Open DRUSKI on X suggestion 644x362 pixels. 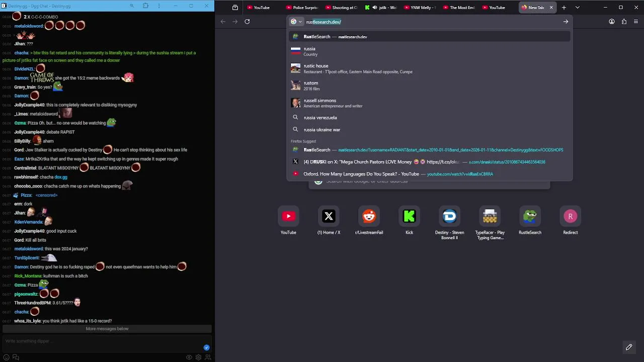tap(430, 162)
